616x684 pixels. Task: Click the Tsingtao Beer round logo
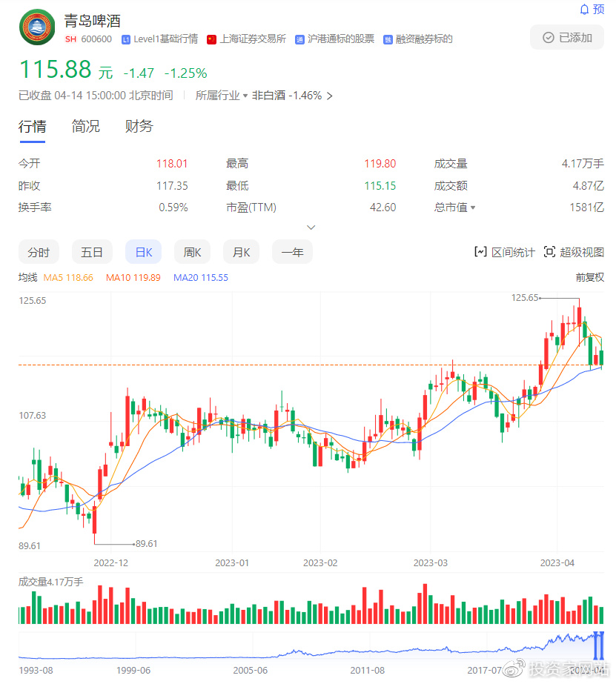(37, 27)
